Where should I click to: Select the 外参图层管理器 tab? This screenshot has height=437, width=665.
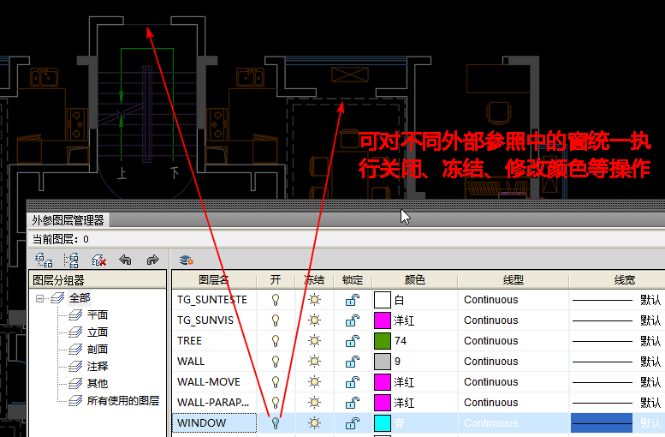[67, 221]
